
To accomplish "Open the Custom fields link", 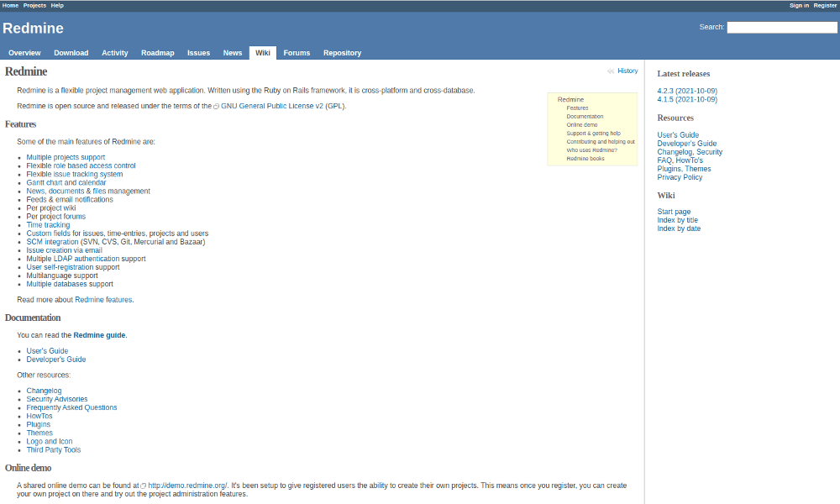I will tap(48, 234).
